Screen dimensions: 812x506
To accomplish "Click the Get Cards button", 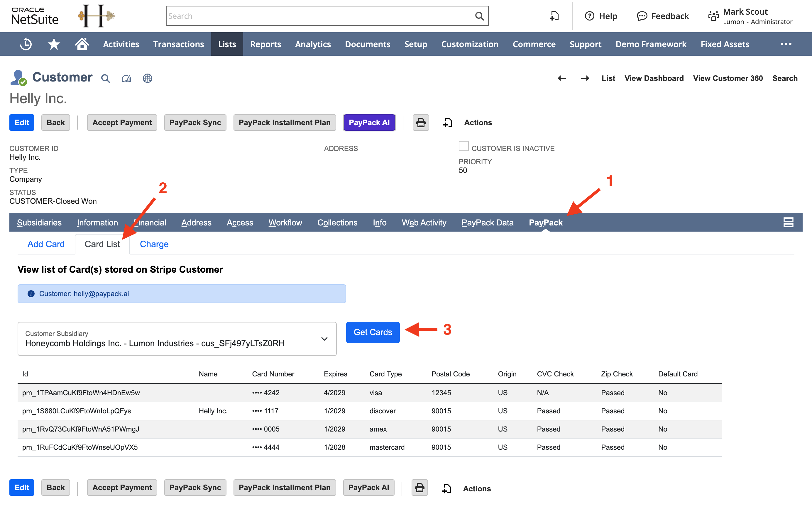I will [373, 332].
